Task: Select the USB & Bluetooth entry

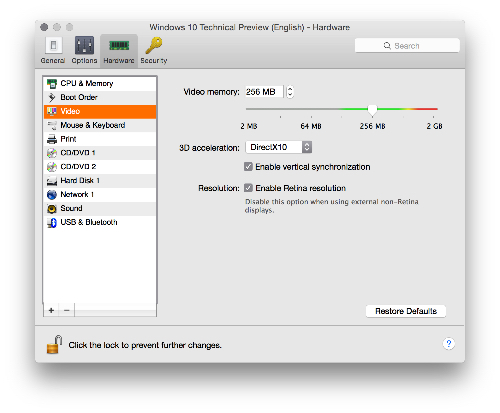Action: tap(100, 222)
